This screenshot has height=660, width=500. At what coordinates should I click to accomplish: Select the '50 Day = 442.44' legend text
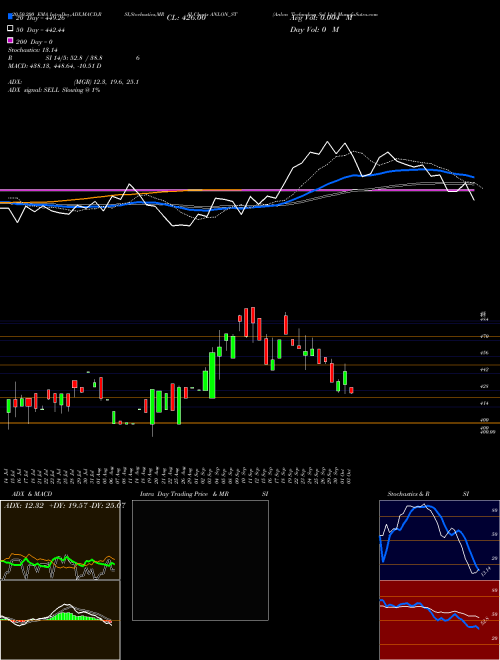pos(40,29)
